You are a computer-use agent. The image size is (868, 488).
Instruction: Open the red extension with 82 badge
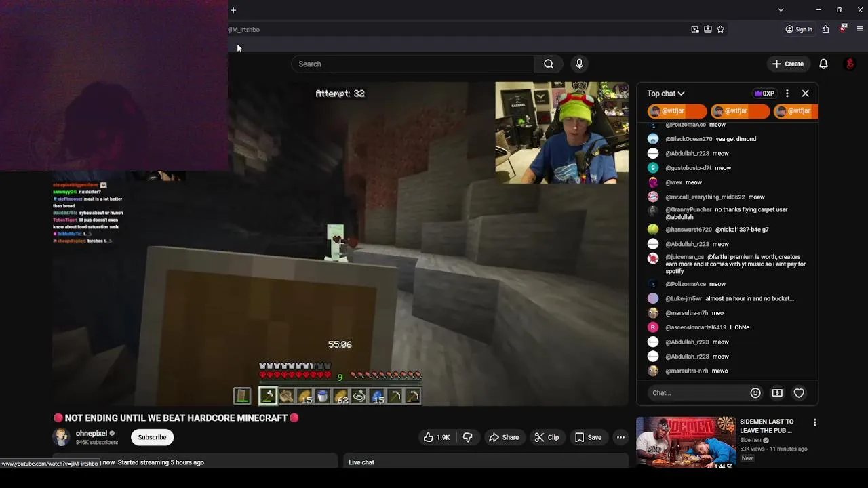[x=843, y=29]
